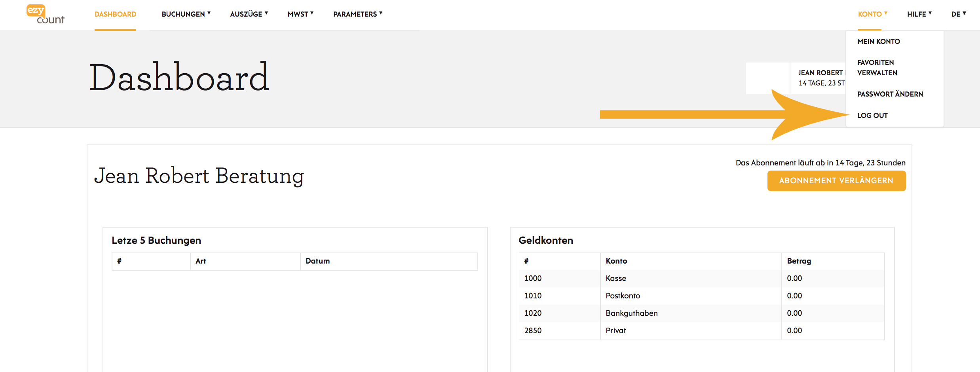Select the 1020 Bankguthaben account row
Image resolution: width=980 pixels, height=372 pixels.
[x=701, y=313]
